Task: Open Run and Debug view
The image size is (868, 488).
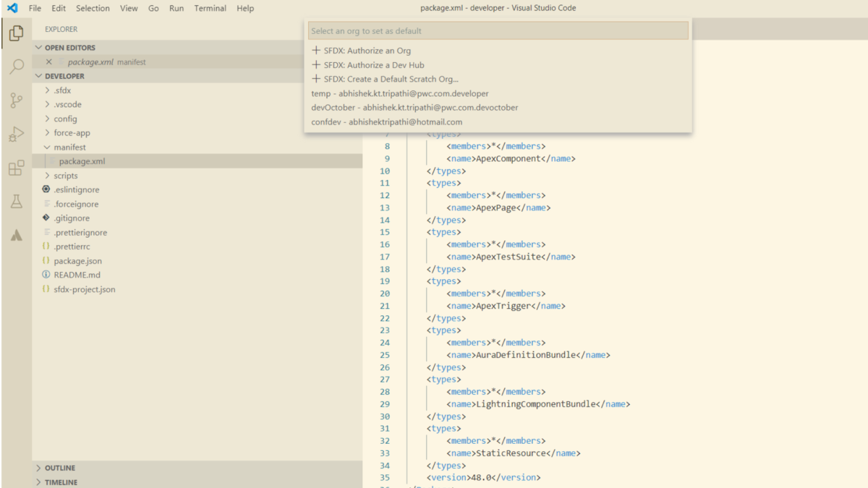Action: (x=16, y=134)
